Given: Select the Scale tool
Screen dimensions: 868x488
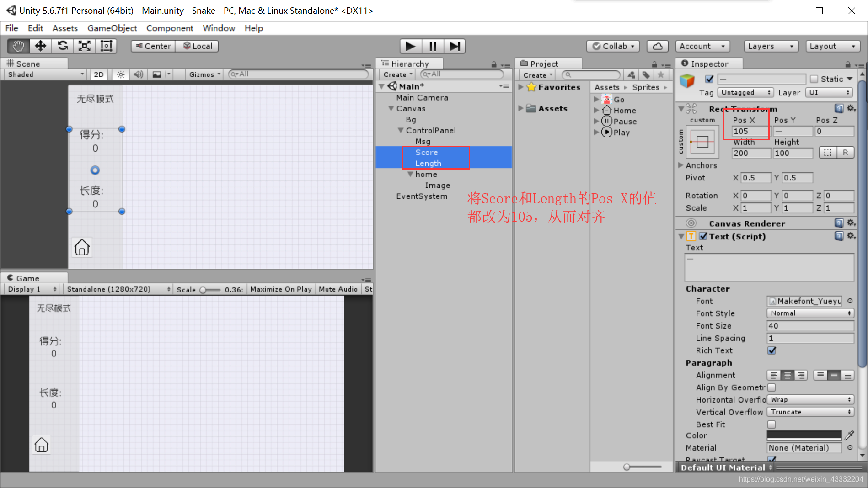Looking at the screenshot, I should 84,46.
